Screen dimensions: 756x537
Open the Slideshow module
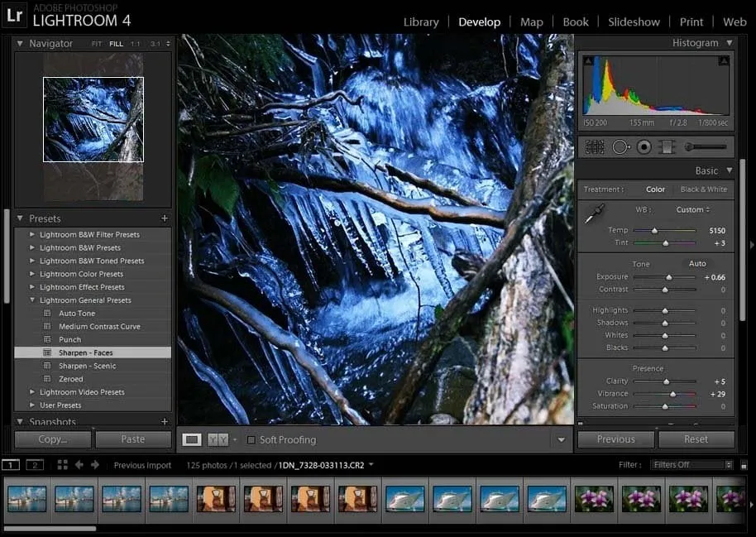pyautogui.click(x=634, y=22)
